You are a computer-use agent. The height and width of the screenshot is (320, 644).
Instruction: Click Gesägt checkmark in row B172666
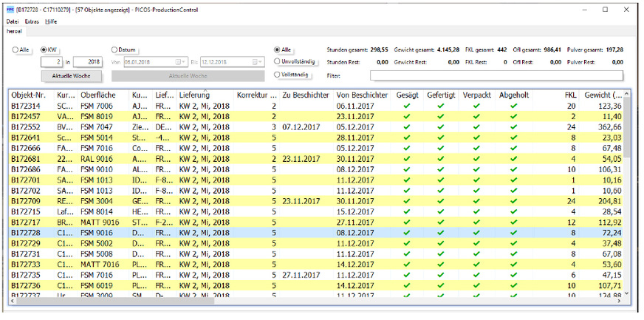point(407,149)
